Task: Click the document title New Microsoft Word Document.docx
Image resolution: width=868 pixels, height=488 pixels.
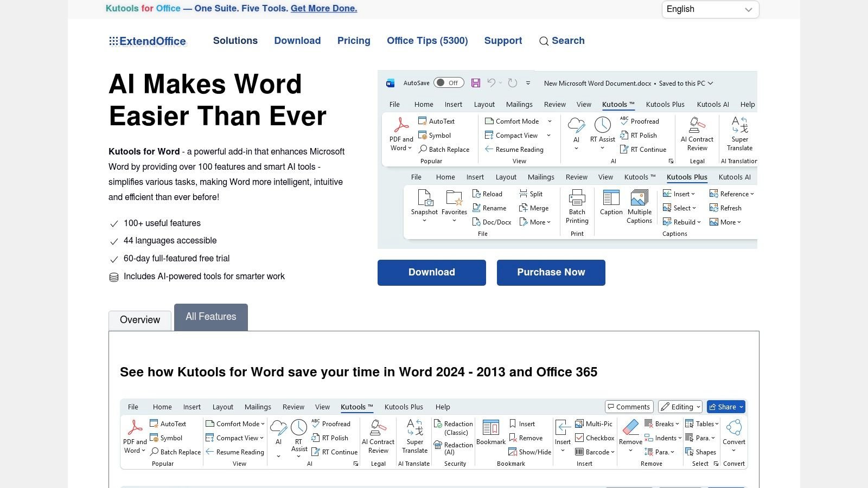Action: pos(597,83)
